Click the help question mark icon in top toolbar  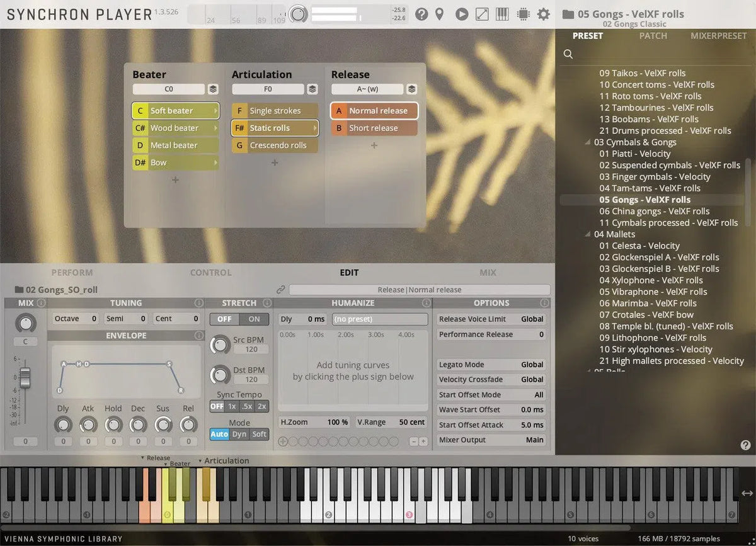click(421, 14)
